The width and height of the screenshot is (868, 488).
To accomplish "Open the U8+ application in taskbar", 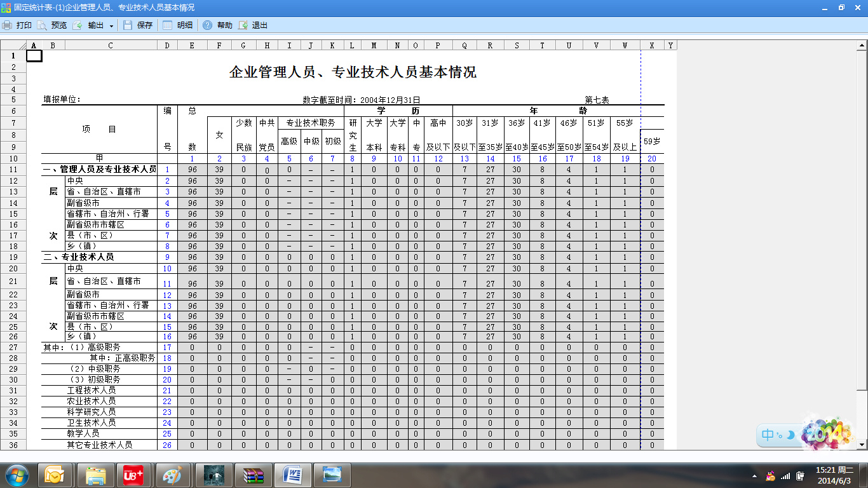I will [x=133, y=475].
